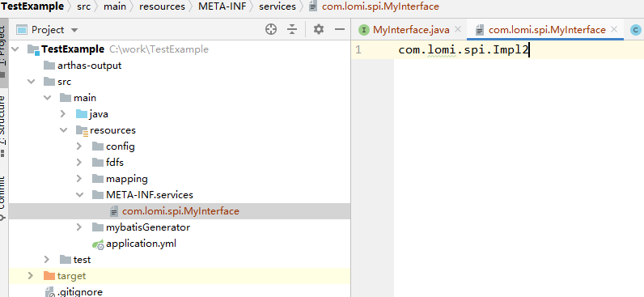Click the TestExample module icon
The height and width of the screenshot is (297, 644).
[x=33, y=49]
